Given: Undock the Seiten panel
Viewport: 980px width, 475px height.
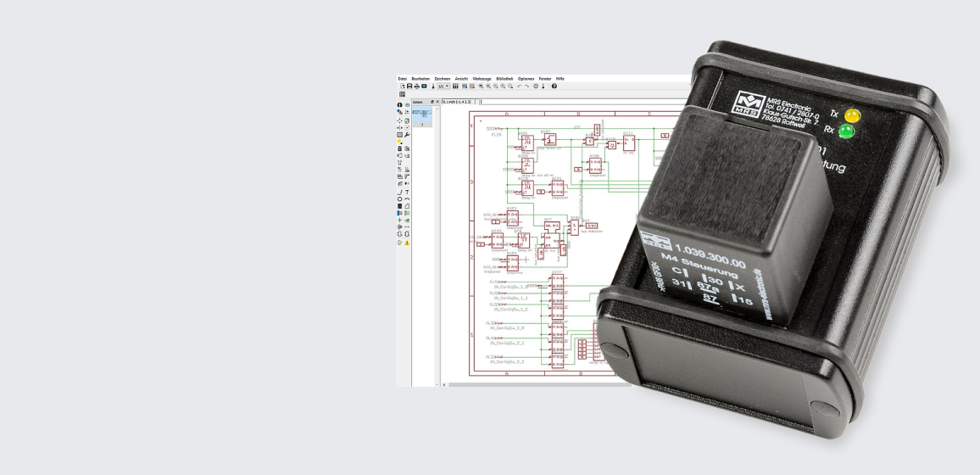Looking at the screenshot, I should (x=432, y=102).
